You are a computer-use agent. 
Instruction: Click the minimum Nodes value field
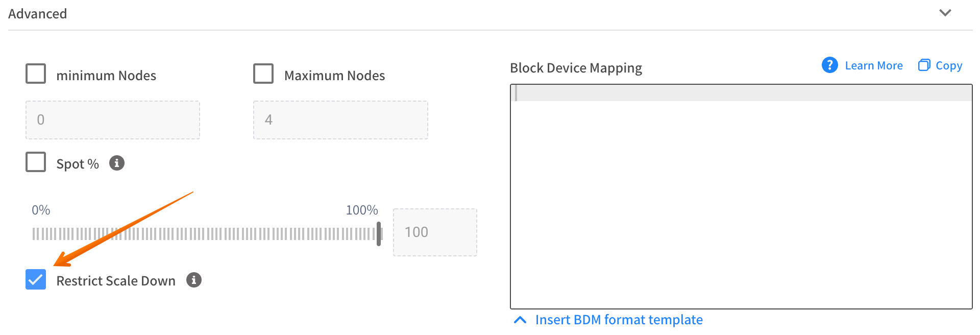113,120
